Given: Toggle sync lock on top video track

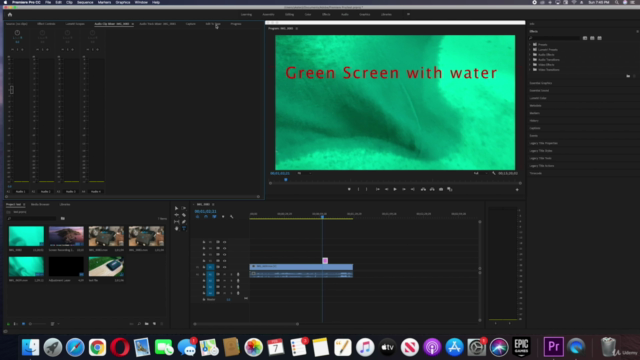Looking at the screenshot, I should coord(218,242).
